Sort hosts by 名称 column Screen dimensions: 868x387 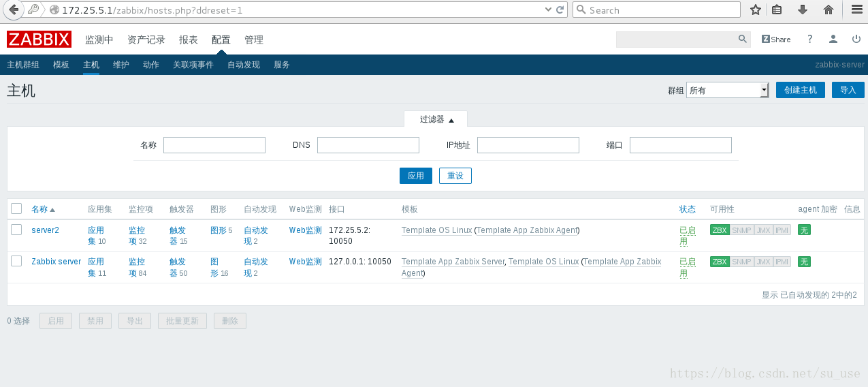43,209
